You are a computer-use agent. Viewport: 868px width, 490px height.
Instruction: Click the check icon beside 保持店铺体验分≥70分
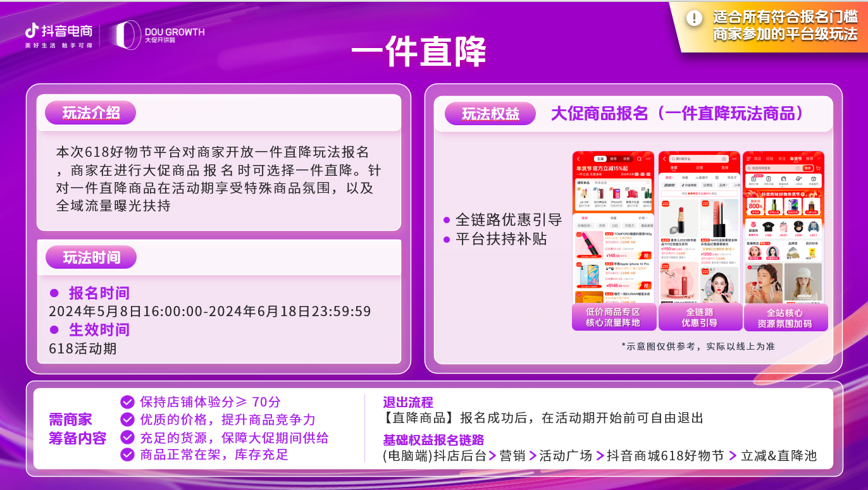(x=127, y=402)
